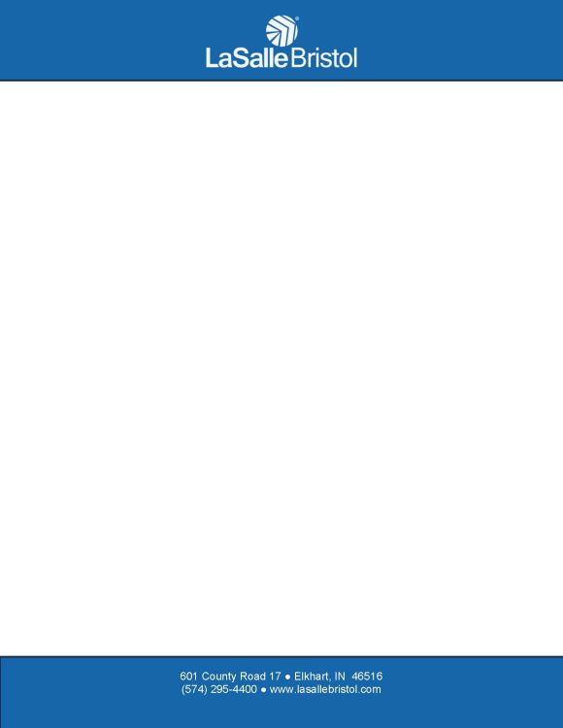Click the bullet between phone number and website
This screenshot has width=563, height=728.
pyautogui.click(x=263, y=690)
